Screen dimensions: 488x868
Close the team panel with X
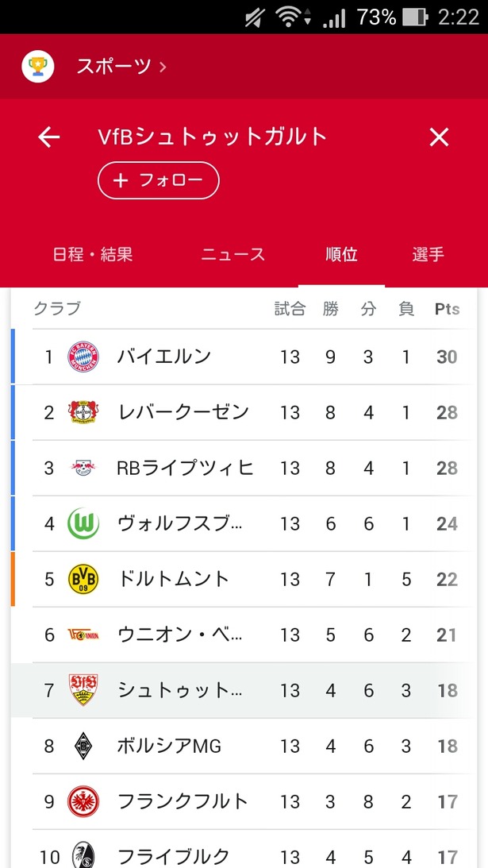[x=439, y=137]
